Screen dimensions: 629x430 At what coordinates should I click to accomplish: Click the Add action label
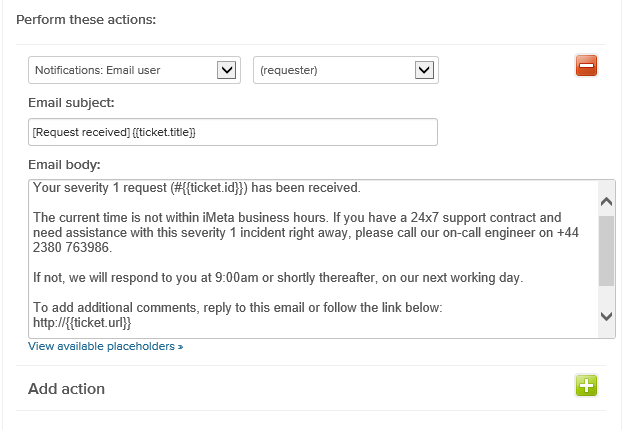point(67,389)
